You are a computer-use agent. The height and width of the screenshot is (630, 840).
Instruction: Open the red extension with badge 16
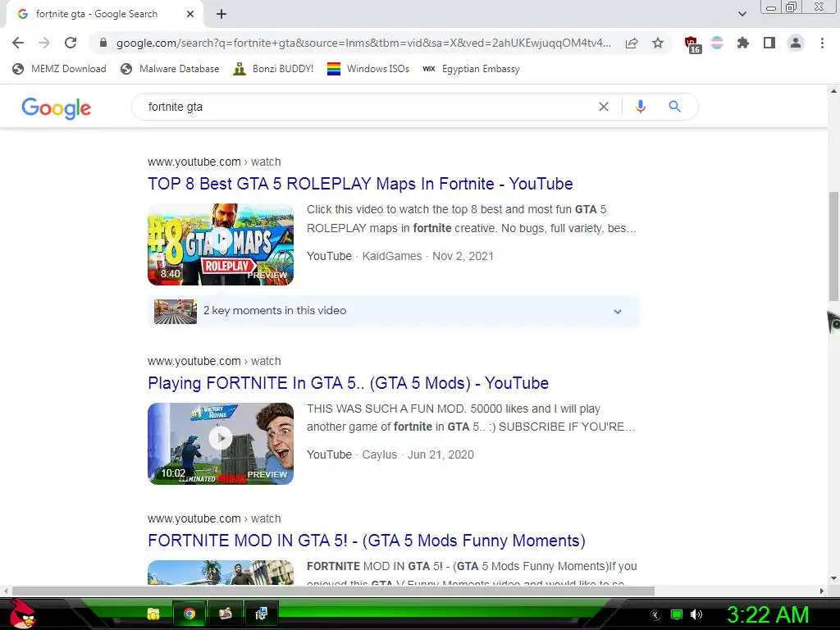click(x=692, y=44)
